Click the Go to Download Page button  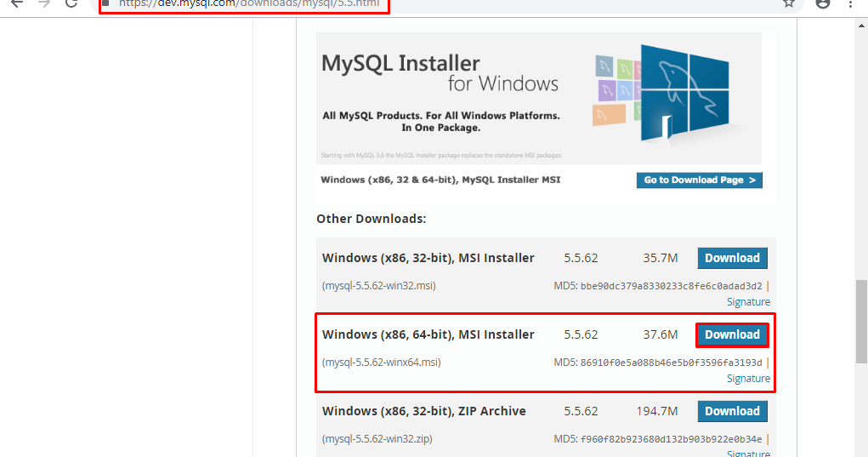point(699,180)
